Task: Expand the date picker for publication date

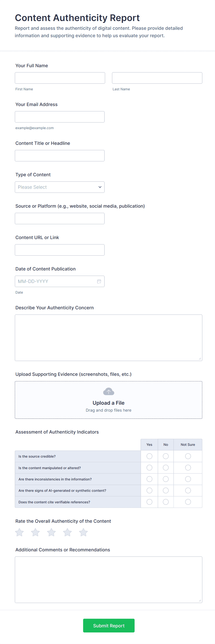Action: (99, 281)
